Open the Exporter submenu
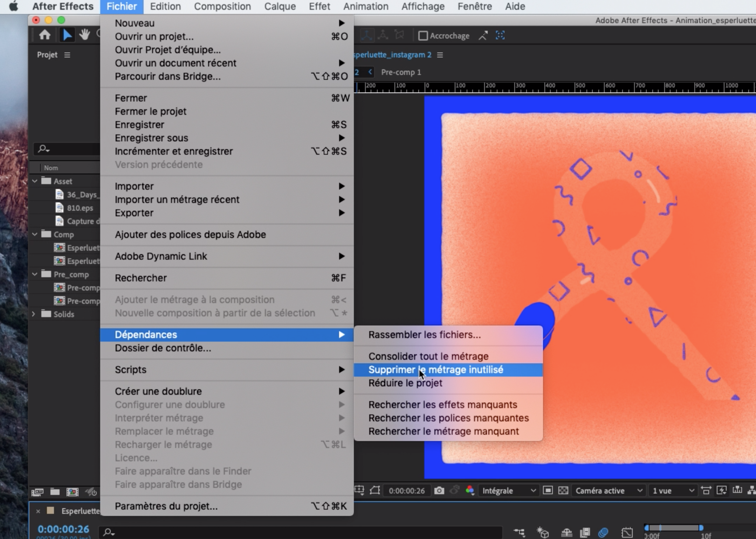The image size is (756, 539). pyautogui.click(x=227, y=213)
